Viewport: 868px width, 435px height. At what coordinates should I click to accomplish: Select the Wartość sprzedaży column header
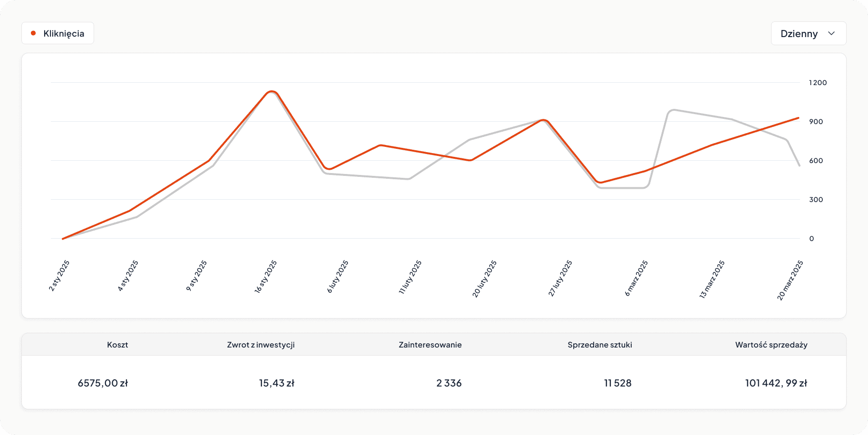tap(771, 345)
